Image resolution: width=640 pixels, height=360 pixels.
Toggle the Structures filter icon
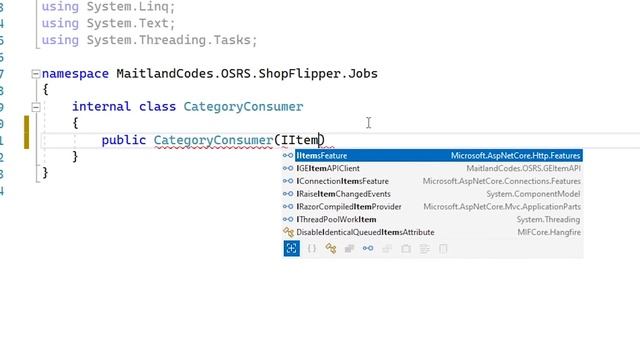(349, 248)
